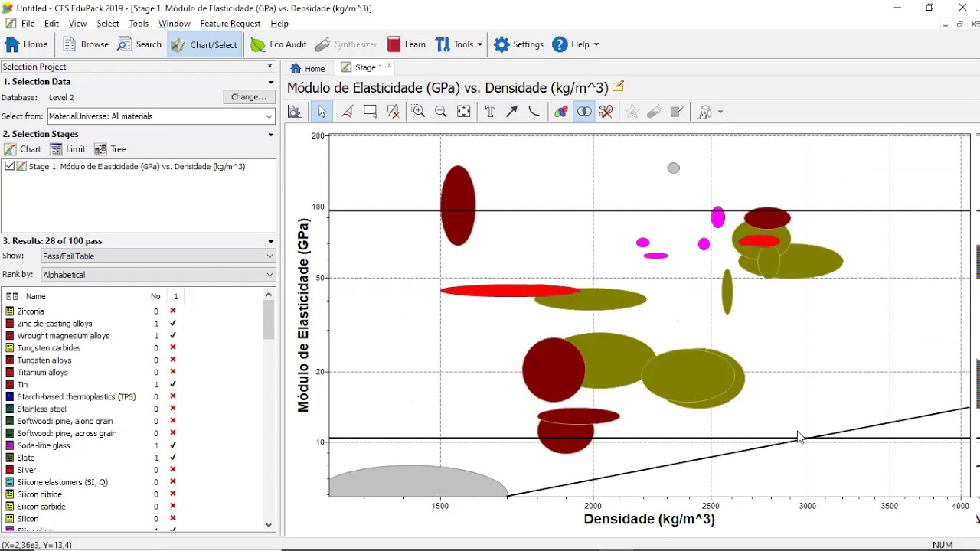The width and height of the screenshot is (980, 551).
Task: Add a new Tree stage
Action: pyautogui.click(x=109, y=149)
